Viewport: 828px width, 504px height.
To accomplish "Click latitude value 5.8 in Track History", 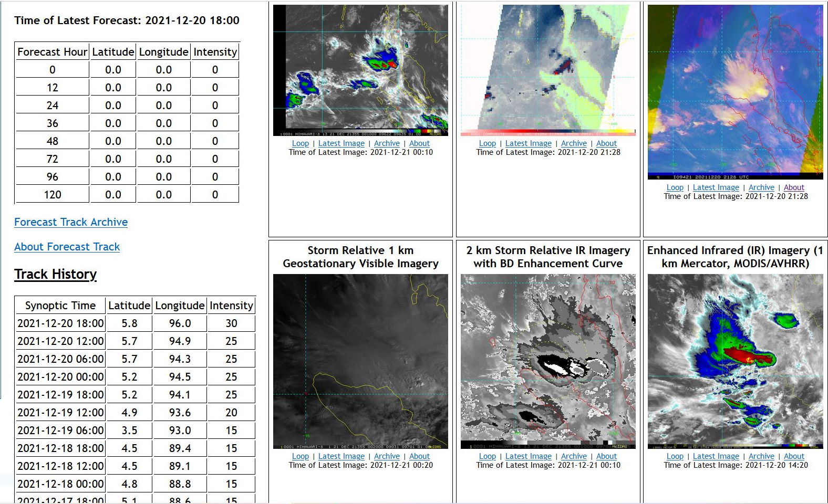I will point(129,323).
